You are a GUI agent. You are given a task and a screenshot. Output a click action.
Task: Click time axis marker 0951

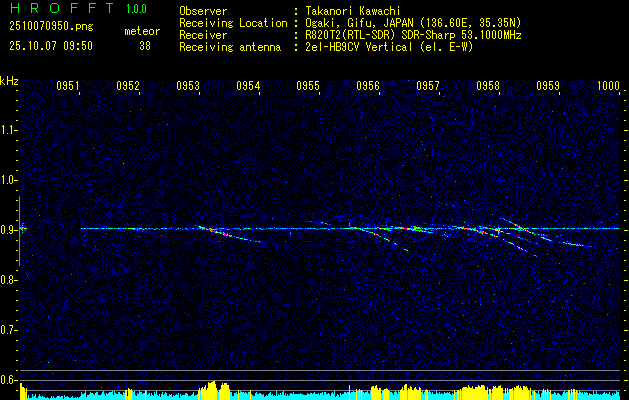pyautogui.click(x=68, y=85)
